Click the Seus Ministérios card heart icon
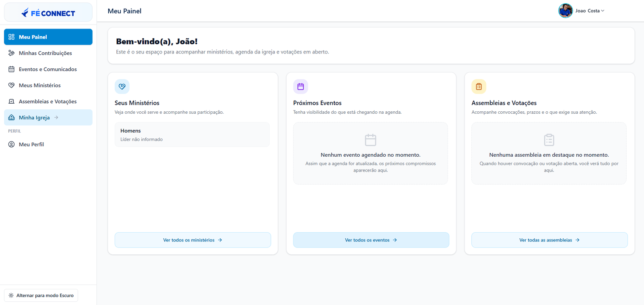This screenshot has height=305, width=644. (x=122, y=86)
